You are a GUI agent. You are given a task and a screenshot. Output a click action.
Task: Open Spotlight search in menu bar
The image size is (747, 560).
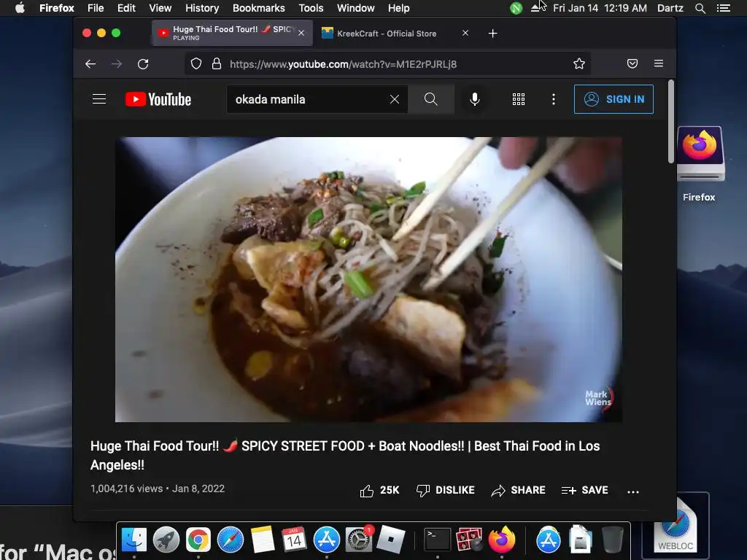700,8
